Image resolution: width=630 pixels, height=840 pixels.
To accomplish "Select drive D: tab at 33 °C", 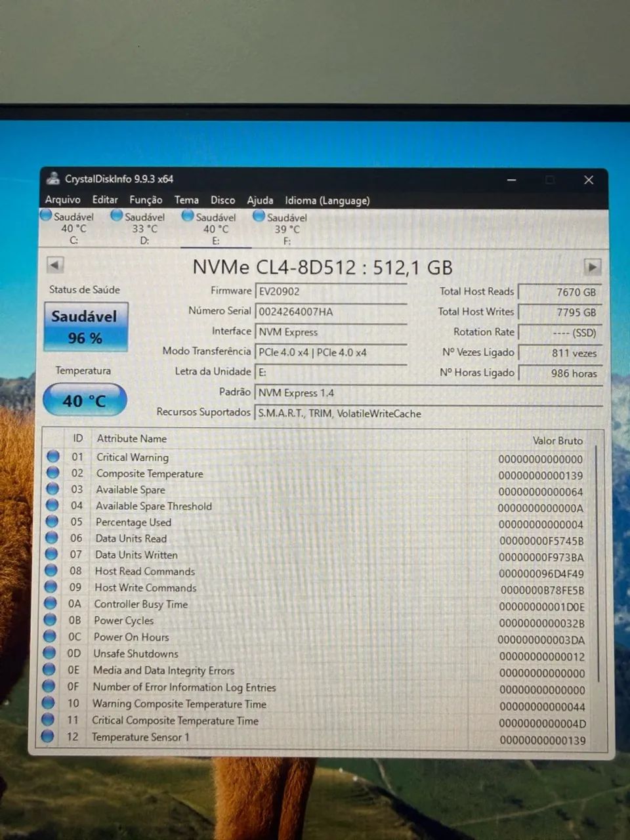I will pyautogui.click(x=144, y=228).
